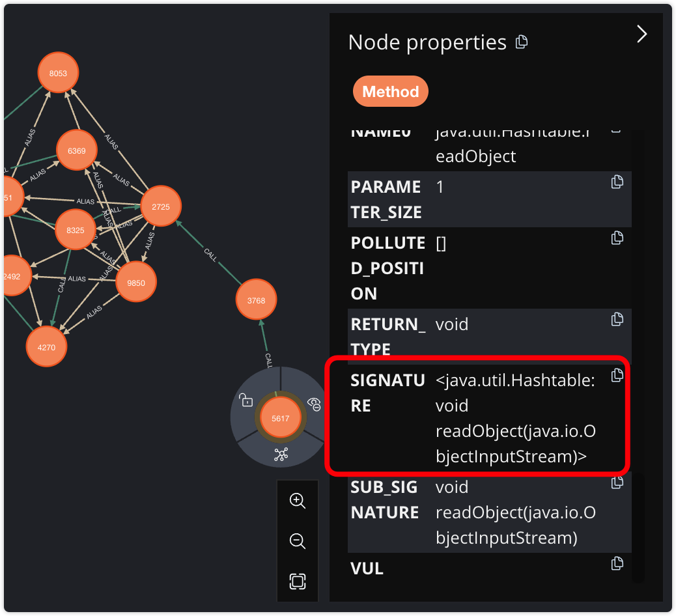Copy all node properties to clipboard

click(521, 42)
